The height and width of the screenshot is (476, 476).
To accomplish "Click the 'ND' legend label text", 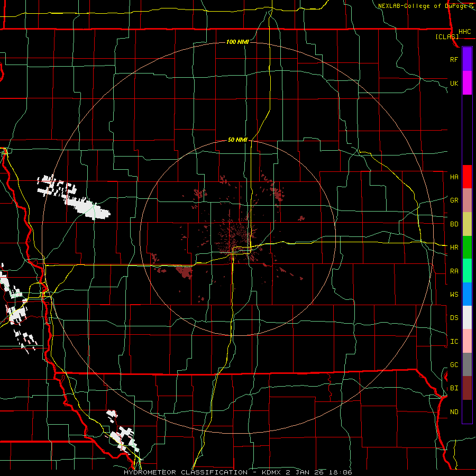I will click(x=454, y=411).
